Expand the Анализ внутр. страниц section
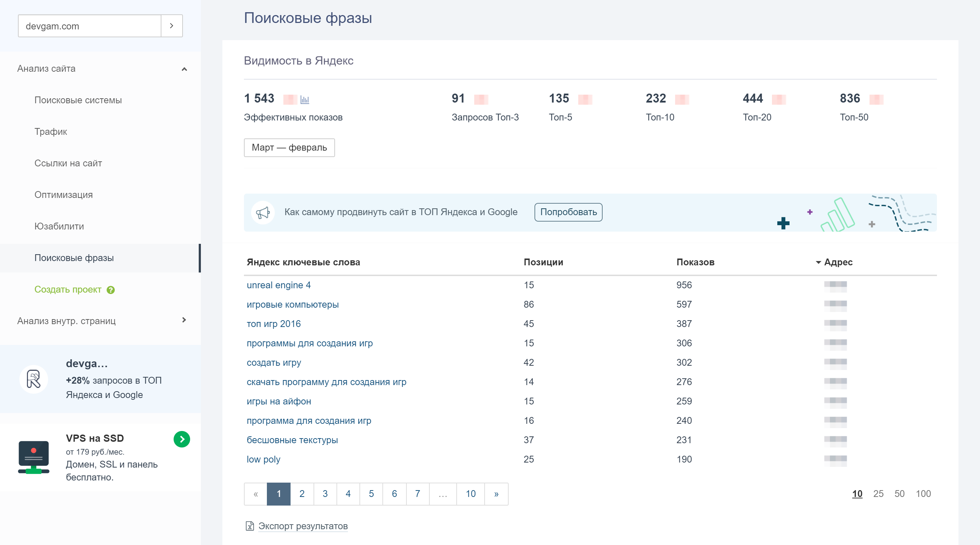This screenshot has width=980, height=545. (184, 320)
